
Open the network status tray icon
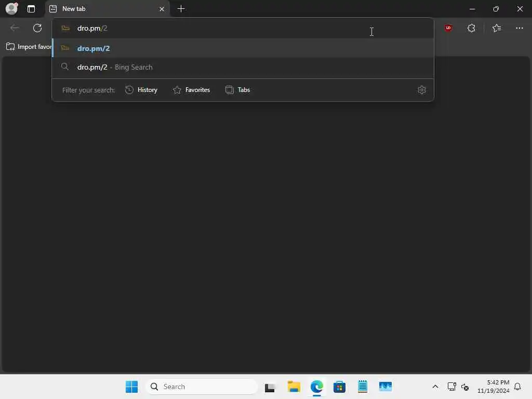coord(451,387)
